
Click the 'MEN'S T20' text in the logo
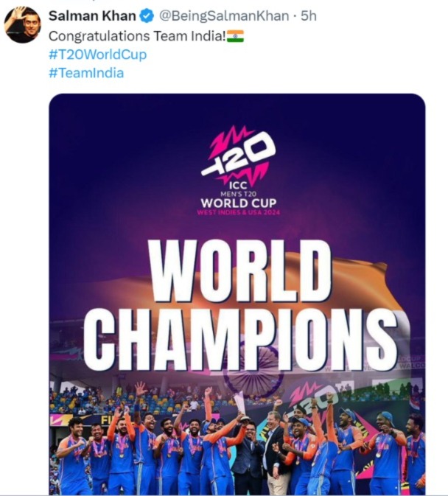click(x=237, y=193)
